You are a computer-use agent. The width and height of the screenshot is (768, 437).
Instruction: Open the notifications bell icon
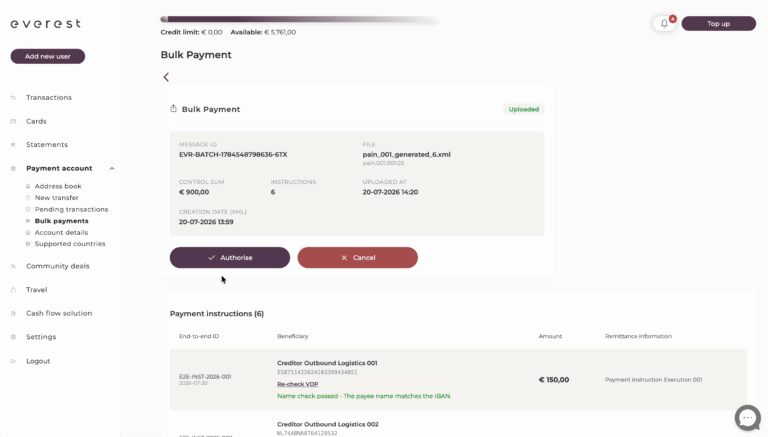point(664,24)
